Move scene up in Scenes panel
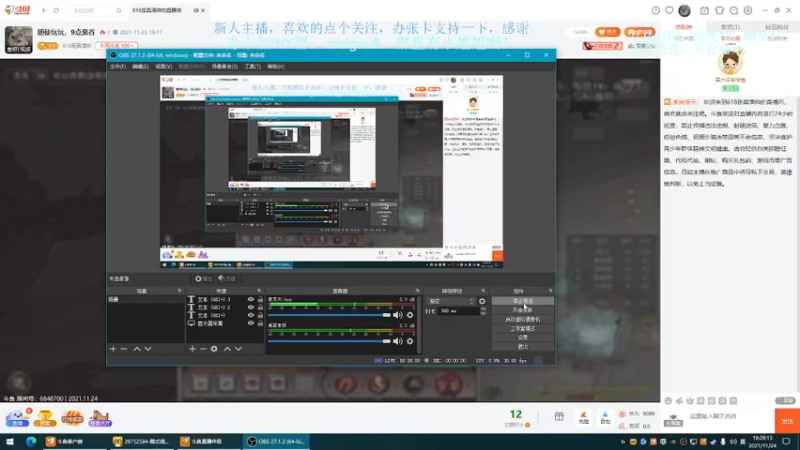Screen dimensions: 800x450 tap(137, 349)
